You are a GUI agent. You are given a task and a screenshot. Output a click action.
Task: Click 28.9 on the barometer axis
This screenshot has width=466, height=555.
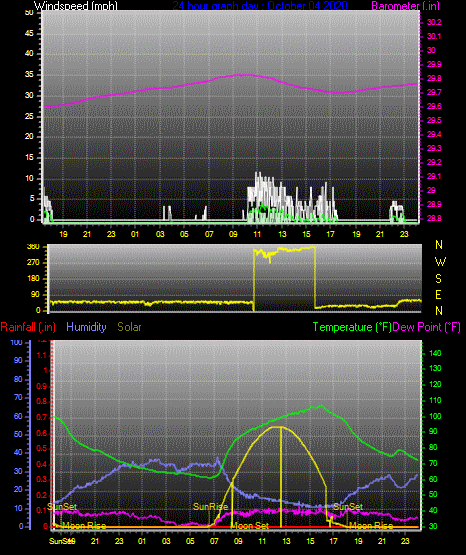click(x=434, y=205)
